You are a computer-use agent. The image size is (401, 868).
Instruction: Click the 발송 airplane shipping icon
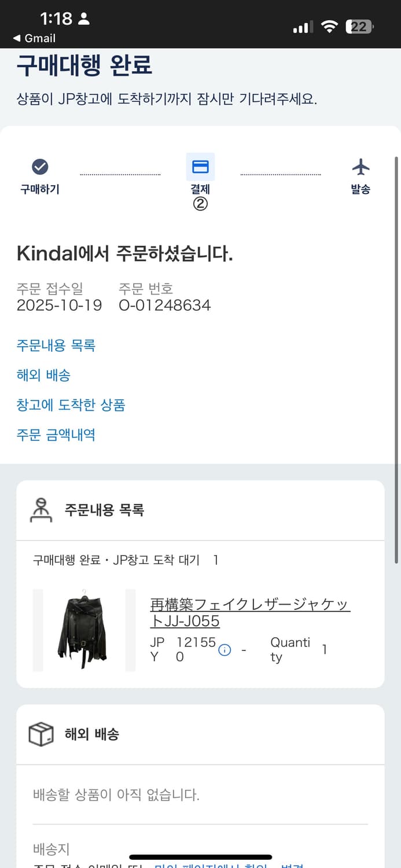point(360,166)
